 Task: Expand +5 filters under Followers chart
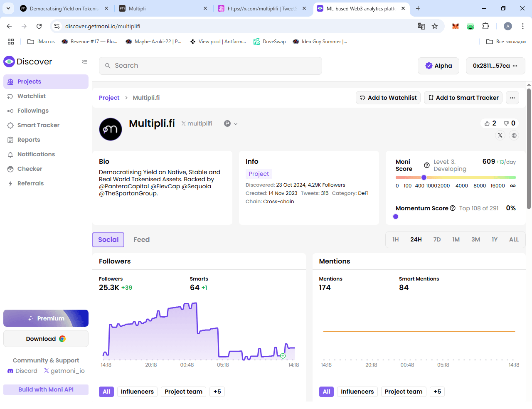[217, 392]
